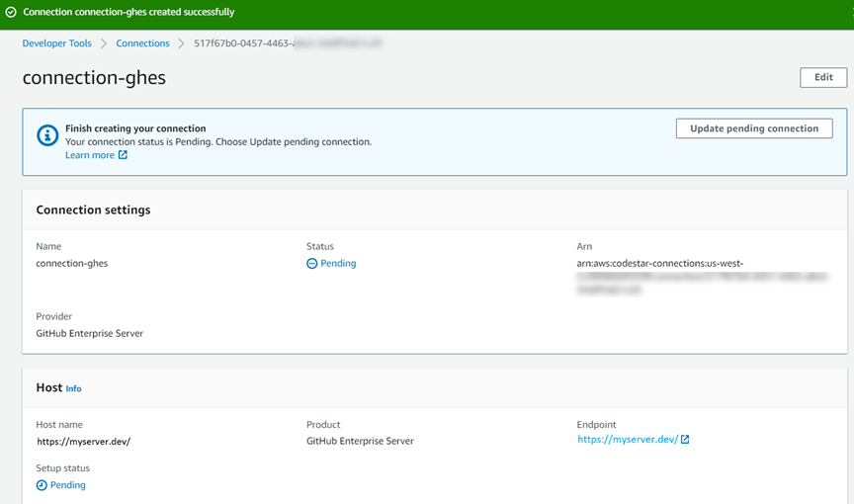Open the Developer Tools breadcrumb
This screenshot has height=504, width=854.
pos(56,43)
